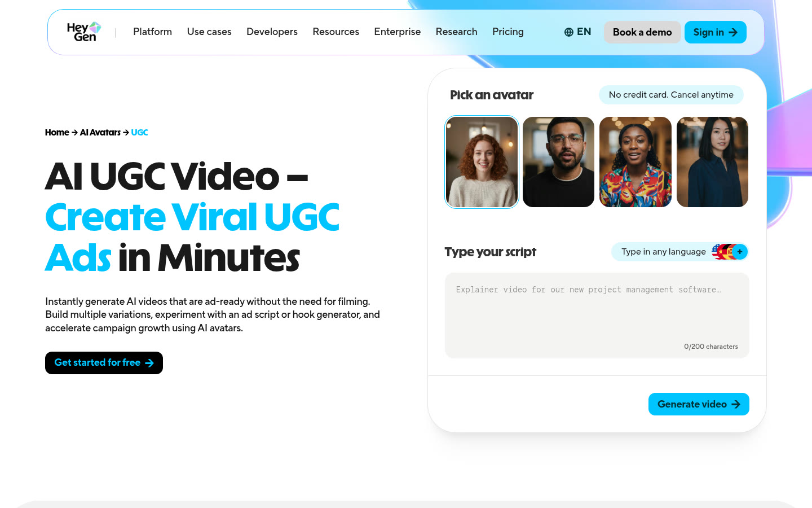Click the plus icon in language flags

tap(740, 252)
